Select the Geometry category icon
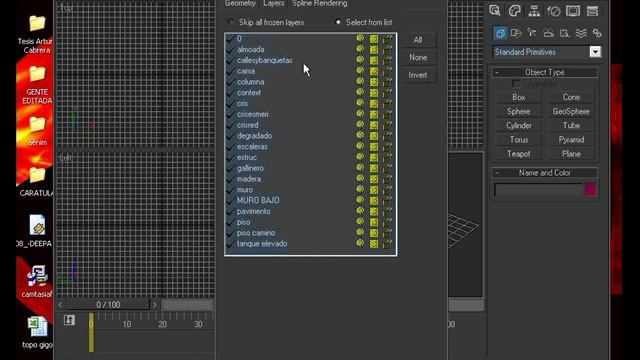Screen dimensions: 640x360 pos(500,33)
